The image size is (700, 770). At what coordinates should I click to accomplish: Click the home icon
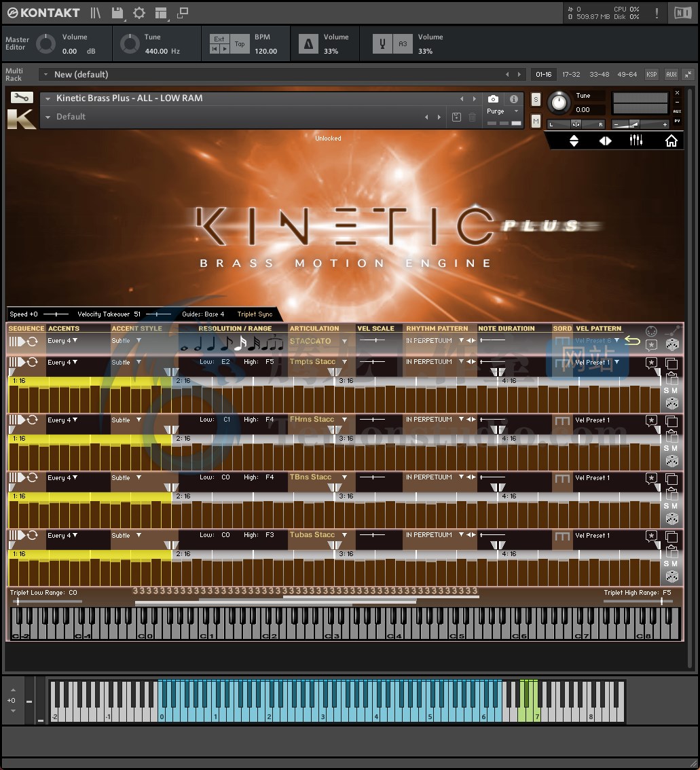tap(671, 141)
